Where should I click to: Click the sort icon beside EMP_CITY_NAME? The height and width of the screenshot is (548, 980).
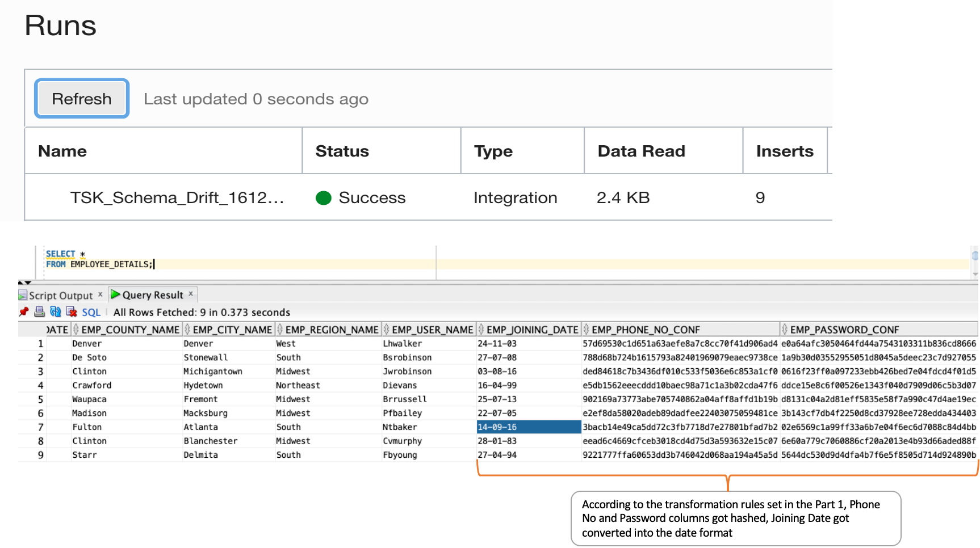187,330
